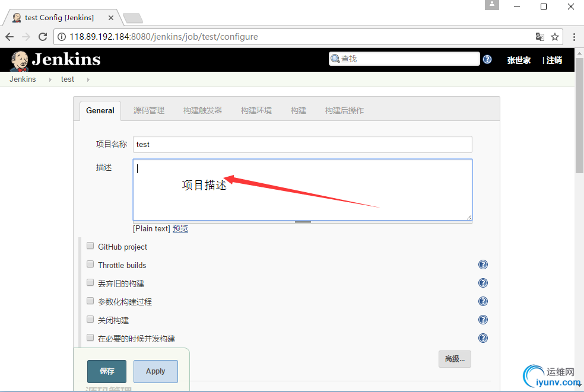Image resolution: width=584 pixels, height=392 pixels.
Task: Expand the test breadcrumb arrow menu
Action: pos(88,79)
